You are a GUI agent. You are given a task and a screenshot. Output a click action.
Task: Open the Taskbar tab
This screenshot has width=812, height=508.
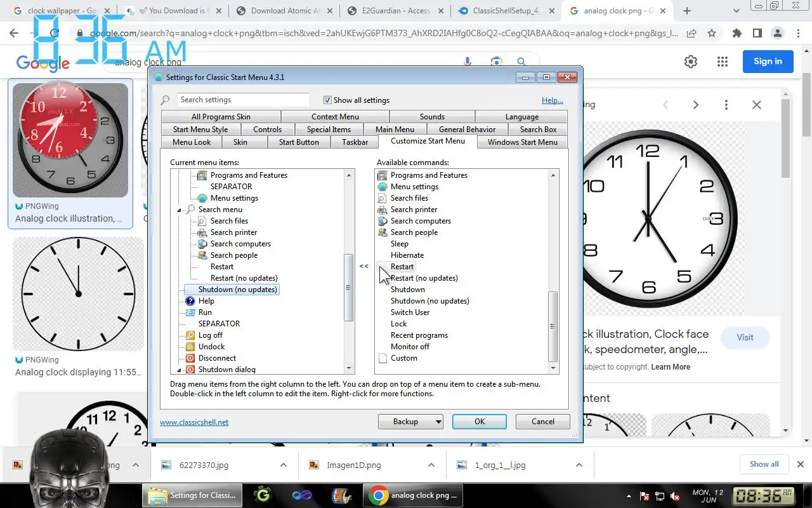coord(355,142)
